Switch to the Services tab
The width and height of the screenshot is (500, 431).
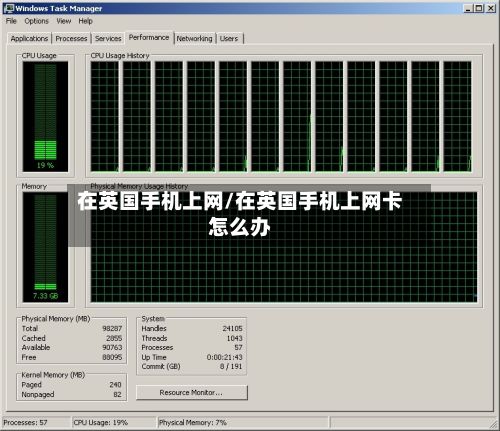[108, 39]
